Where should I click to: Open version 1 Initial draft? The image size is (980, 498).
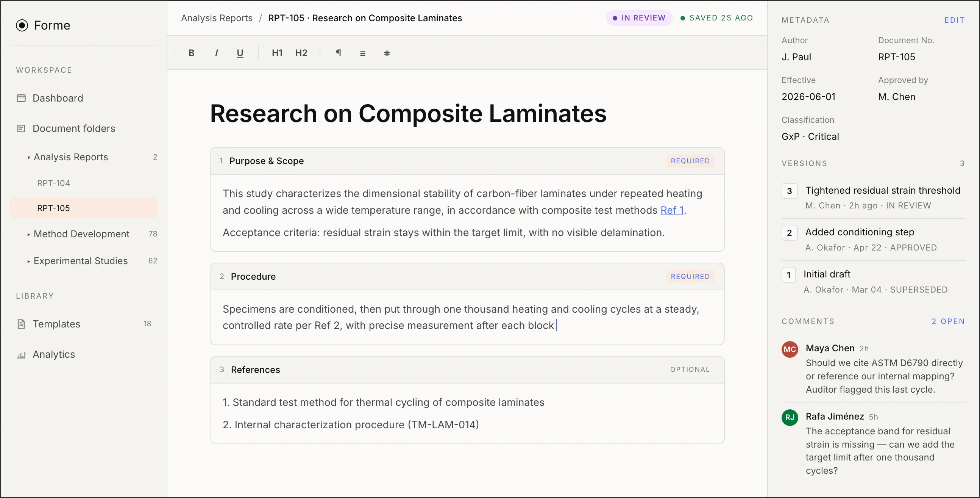pos(873,282)
